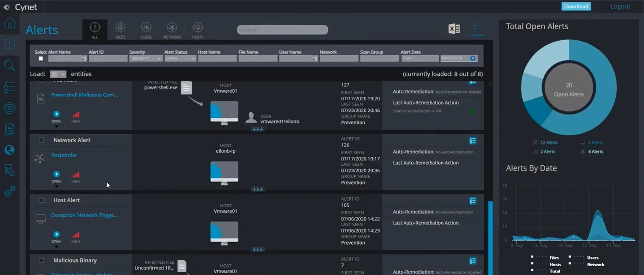Click the 12 Alerts legend entry

(x=545, y=143)
